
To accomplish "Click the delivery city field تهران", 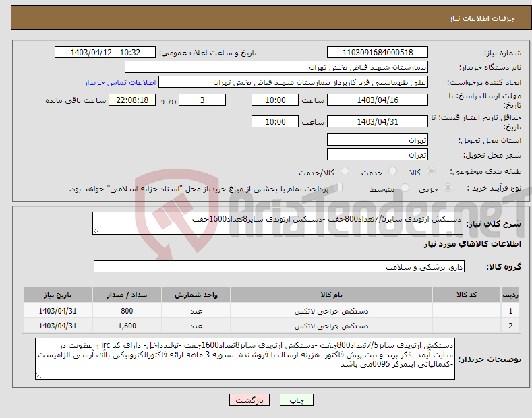I will pos(378,154).
